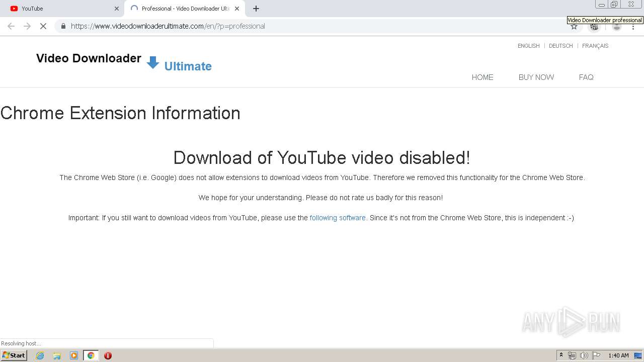Switch language to FRANÇAIS
The image size is (644, 362).
click(595, 46)
